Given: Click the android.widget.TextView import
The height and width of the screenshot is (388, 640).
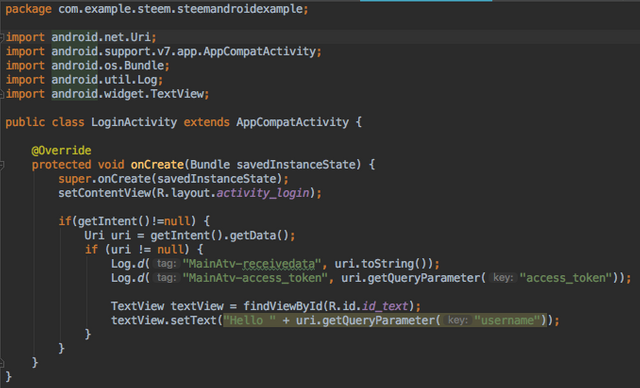Looking at the screenshot, I should click(x=127, y=94).
